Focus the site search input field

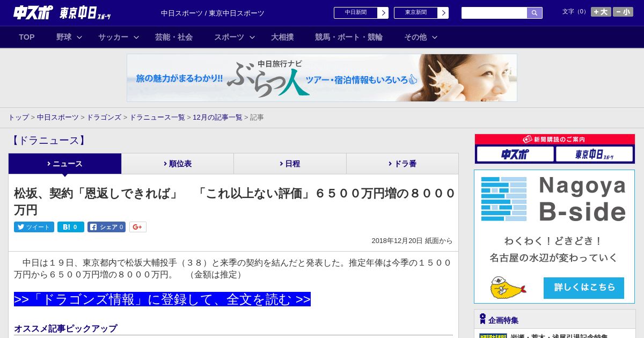coord(494,13)
